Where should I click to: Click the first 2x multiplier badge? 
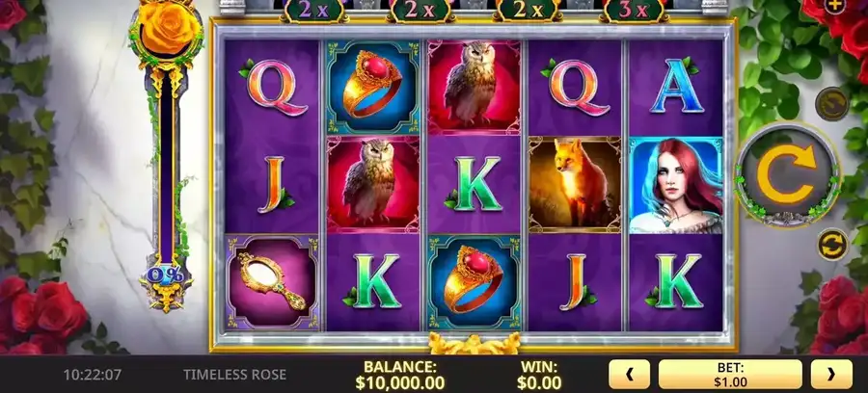point(312,10)
